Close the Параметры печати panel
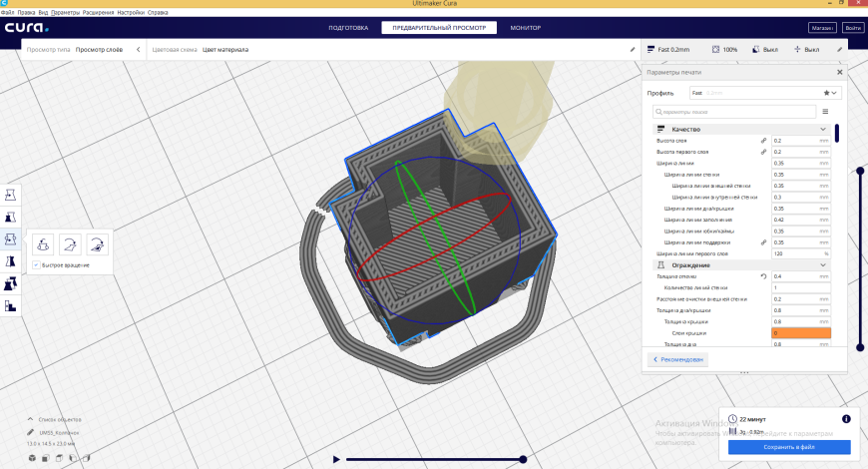Screen dimensions: 868x469 click(840, 72)
